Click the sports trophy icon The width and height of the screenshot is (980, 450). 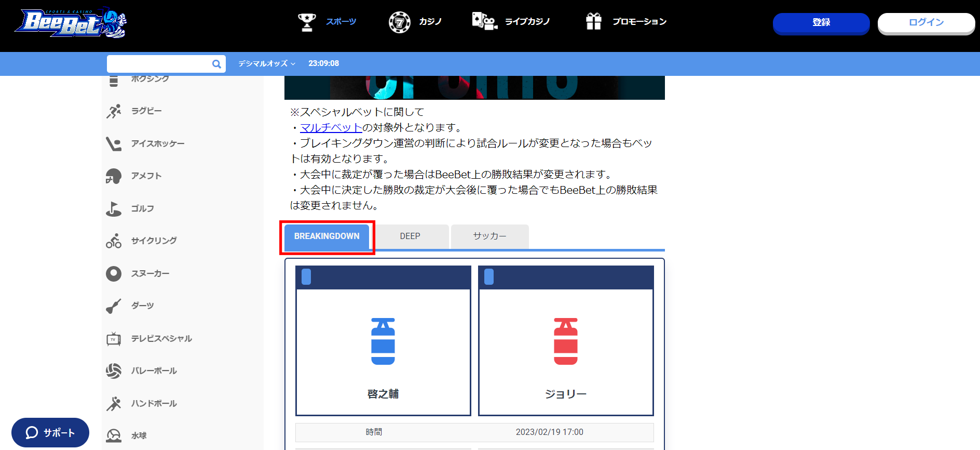coord(307,22)
